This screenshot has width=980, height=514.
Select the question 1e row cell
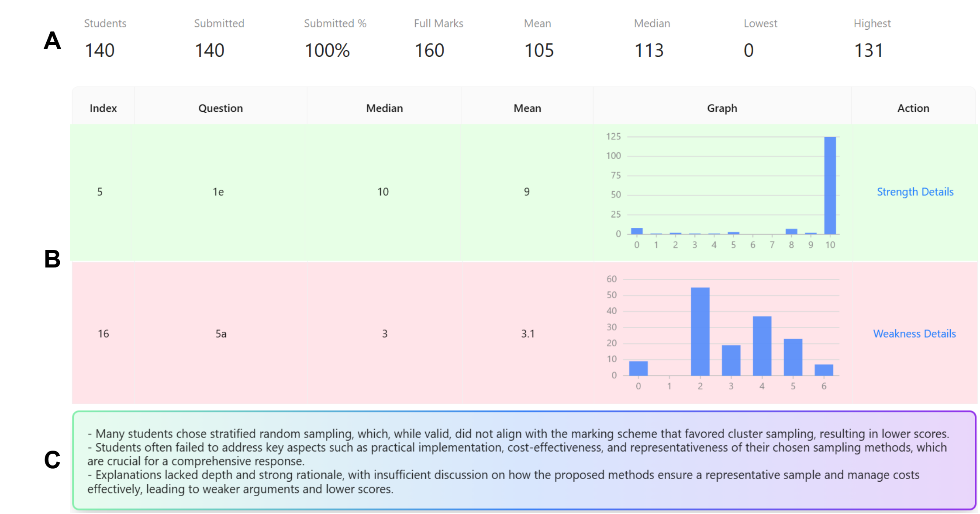218,192
